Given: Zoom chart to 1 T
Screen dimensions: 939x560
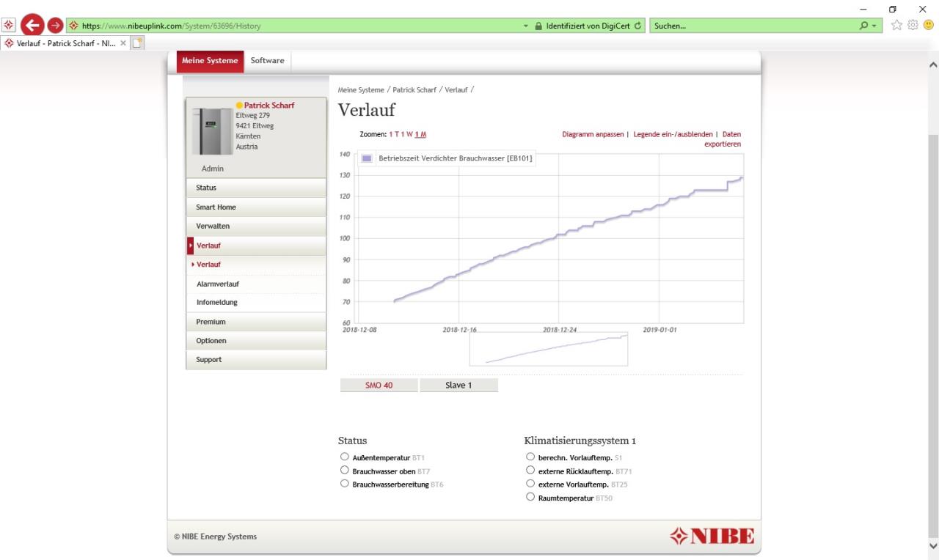Looking at the screenshot, I should (395, 135).
